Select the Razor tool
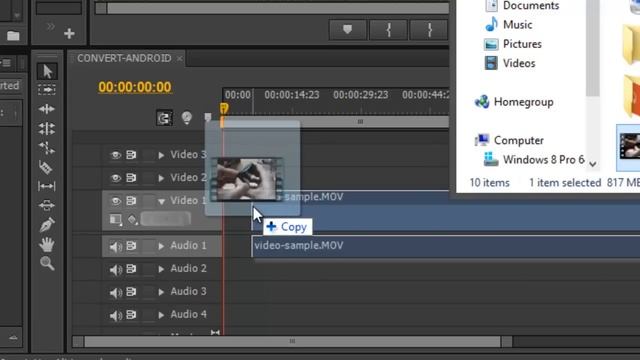 click(46, 167)
